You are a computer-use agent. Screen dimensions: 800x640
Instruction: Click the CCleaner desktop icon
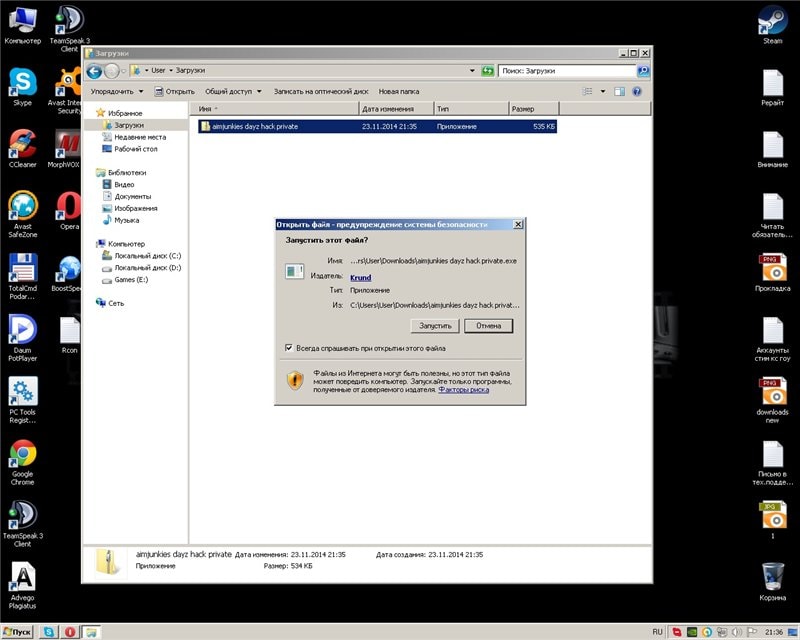pos(22,148)
